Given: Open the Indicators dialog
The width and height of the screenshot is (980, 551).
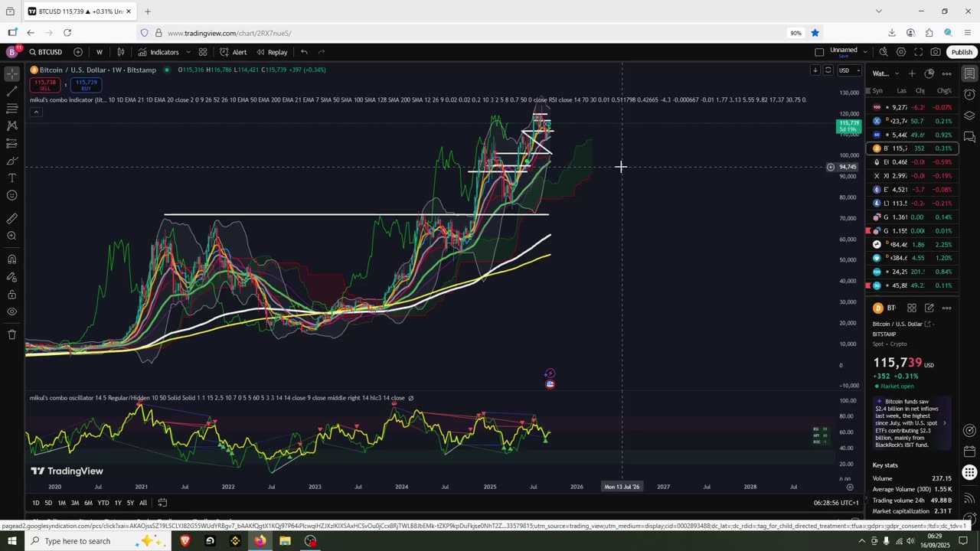Looking at the screenshot, I should click(158, 52).
